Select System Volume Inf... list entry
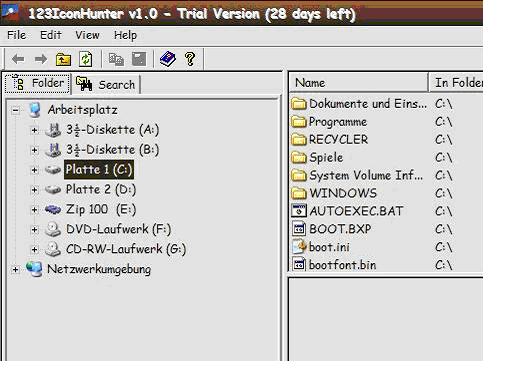Screen dimensions: 512x384 click(x=366, y=175)
